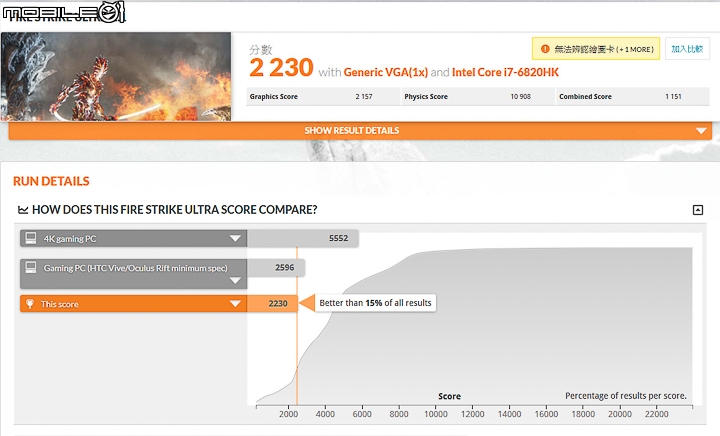Expand the 4K gaming PC dropdown arrow

235,239
